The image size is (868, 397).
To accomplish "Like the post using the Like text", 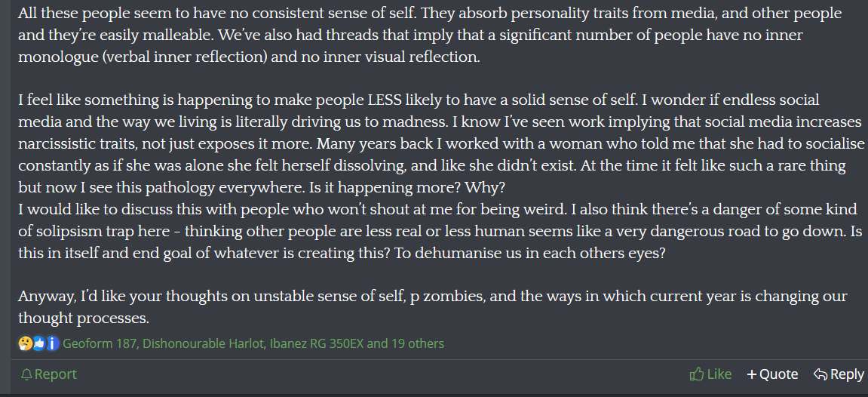I will click(719, 374).
